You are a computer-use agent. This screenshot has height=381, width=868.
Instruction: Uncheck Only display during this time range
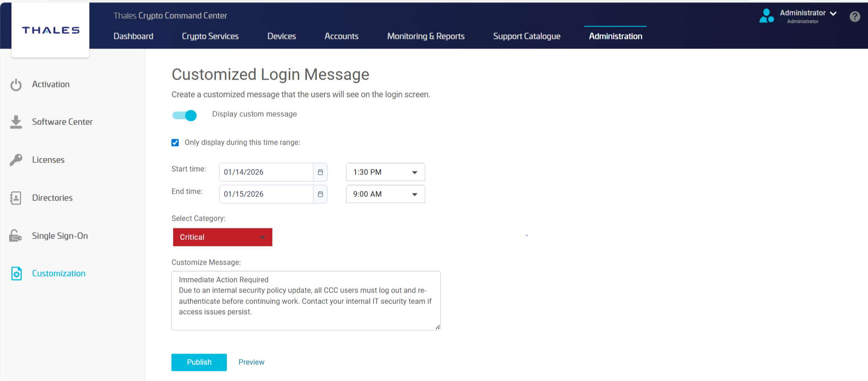175,143
